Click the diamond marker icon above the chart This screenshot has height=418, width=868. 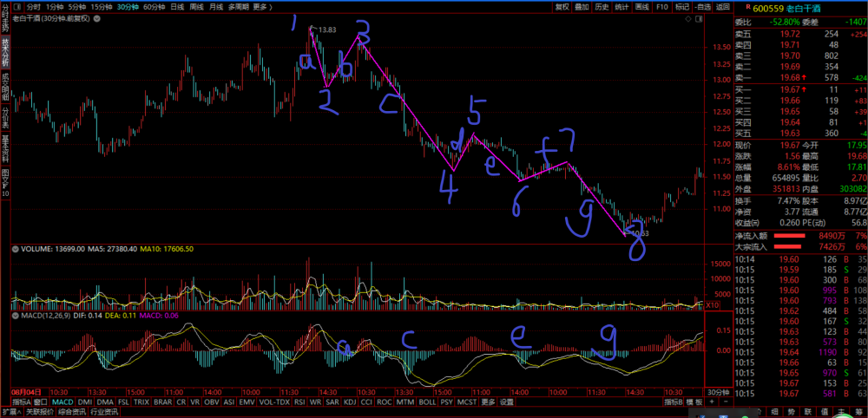pos(688,19)
